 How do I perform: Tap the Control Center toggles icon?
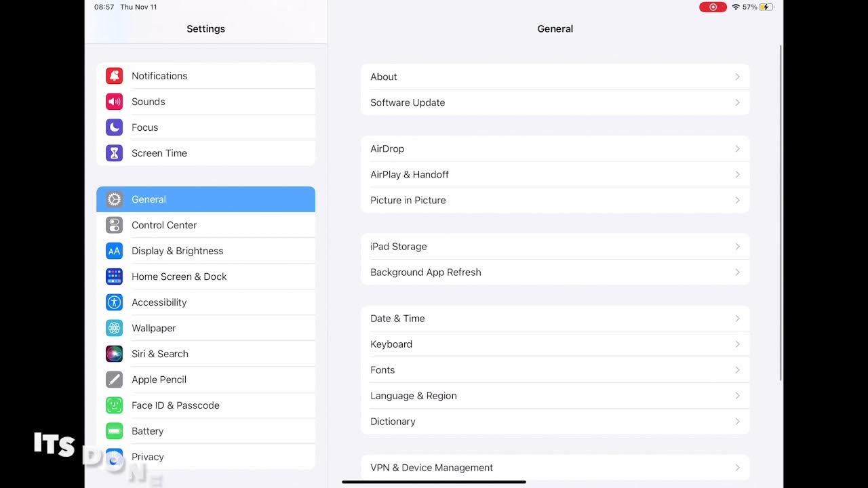(x=114, y=225)
